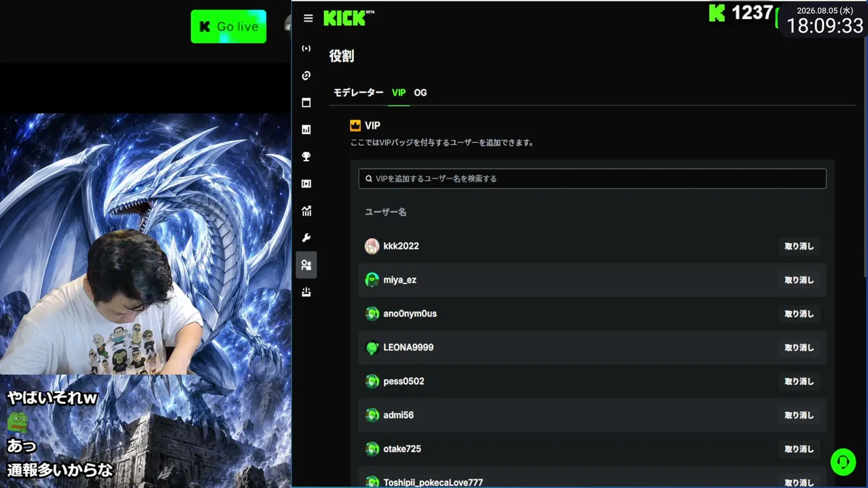Click the avatar of ano0nym0us
The image size is (868, 488).
[x=372, y=314]
